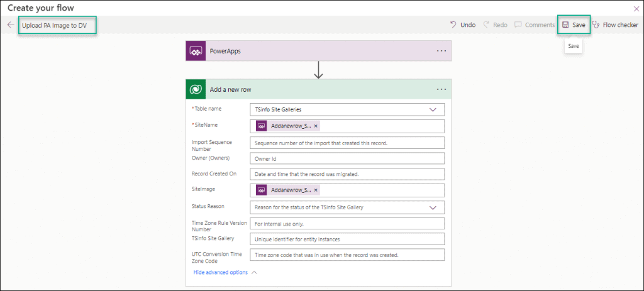Open the Add a new row ellipsis menu
This screenshot has width=644, height=291.
(x=441, y=89)
